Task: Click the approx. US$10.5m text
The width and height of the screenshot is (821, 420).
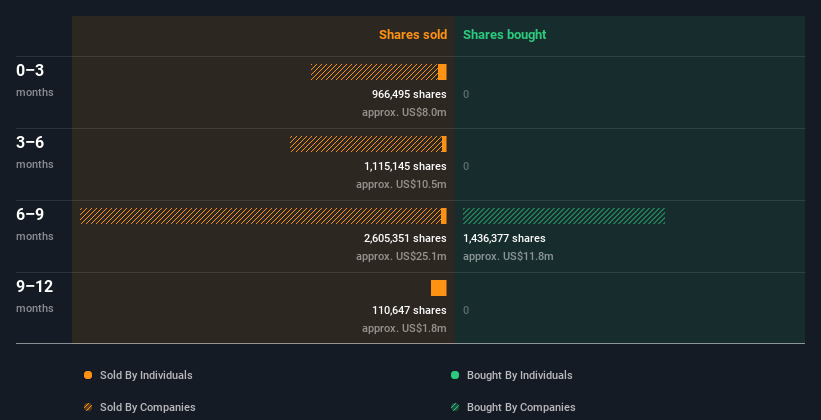Action: (402, 184)
